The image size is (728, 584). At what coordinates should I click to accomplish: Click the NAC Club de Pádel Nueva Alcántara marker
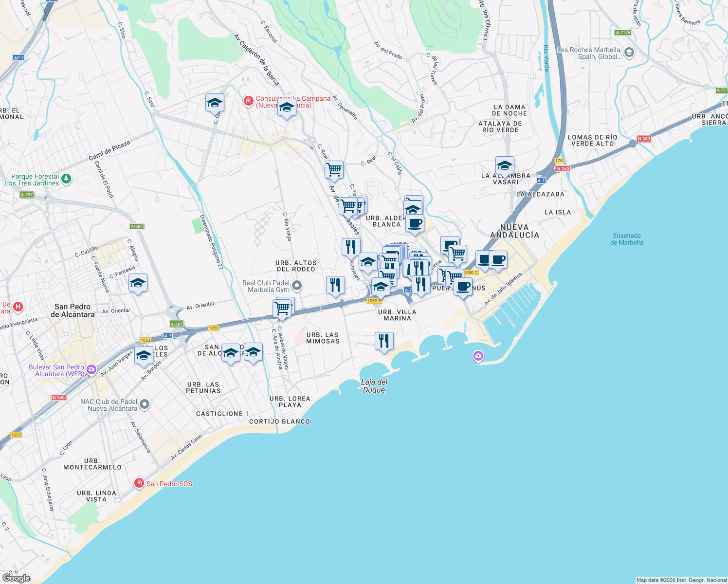146,404
